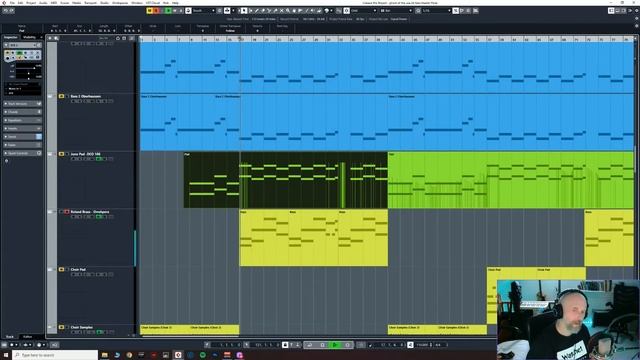Click the inspector pan slider
This screenshot has width=640, height=360.
tap(29, 73)
